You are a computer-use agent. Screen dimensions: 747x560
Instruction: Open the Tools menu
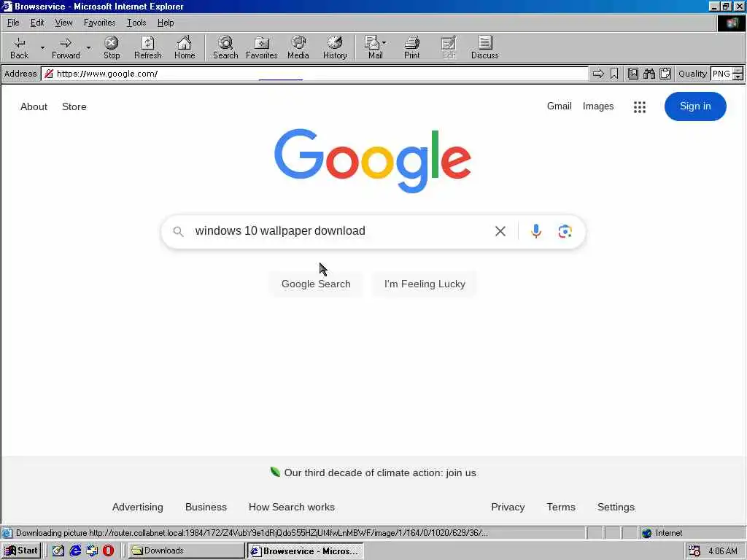tap(136, 23)
